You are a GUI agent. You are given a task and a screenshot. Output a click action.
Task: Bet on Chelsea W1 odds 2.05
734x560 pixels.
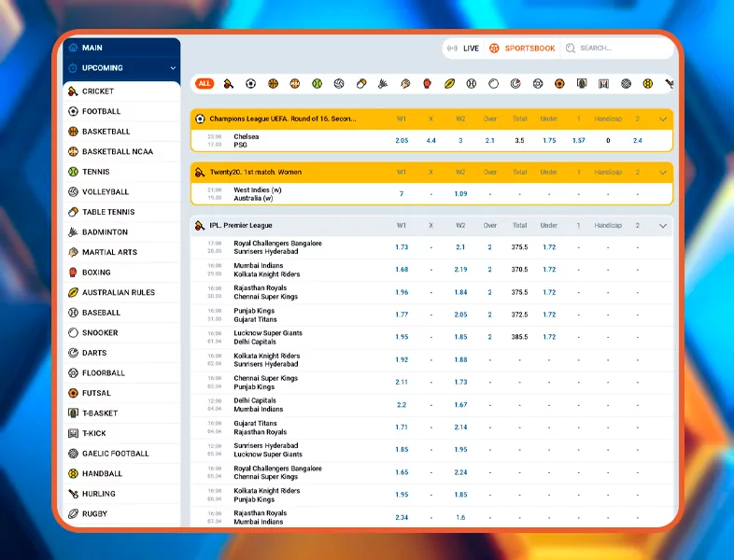[402, 141]
